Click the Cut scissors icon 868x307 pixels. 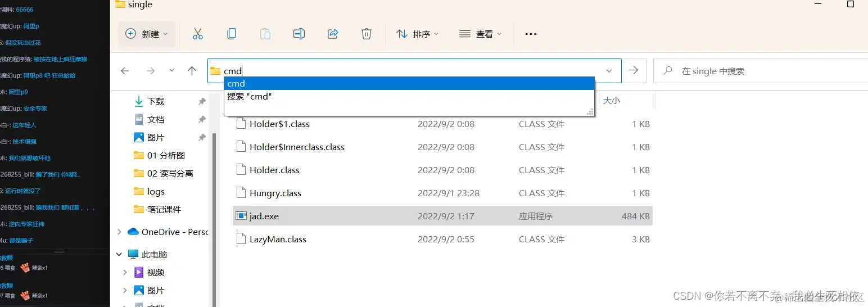[x=198, y=34]
